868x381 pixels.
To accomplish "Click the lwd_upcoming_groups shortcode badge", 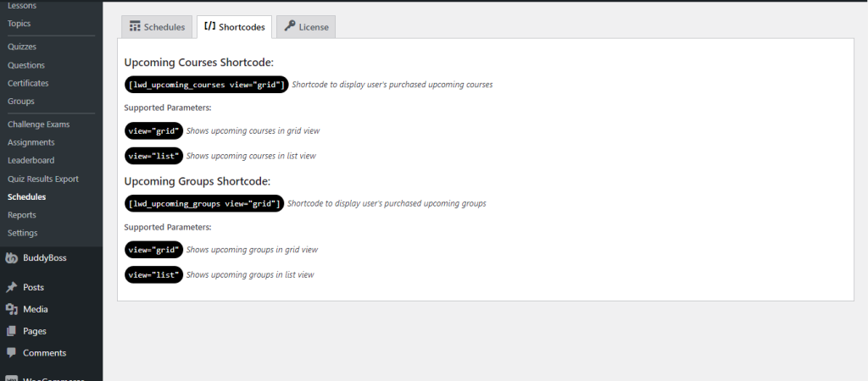I will coord(204,203).
